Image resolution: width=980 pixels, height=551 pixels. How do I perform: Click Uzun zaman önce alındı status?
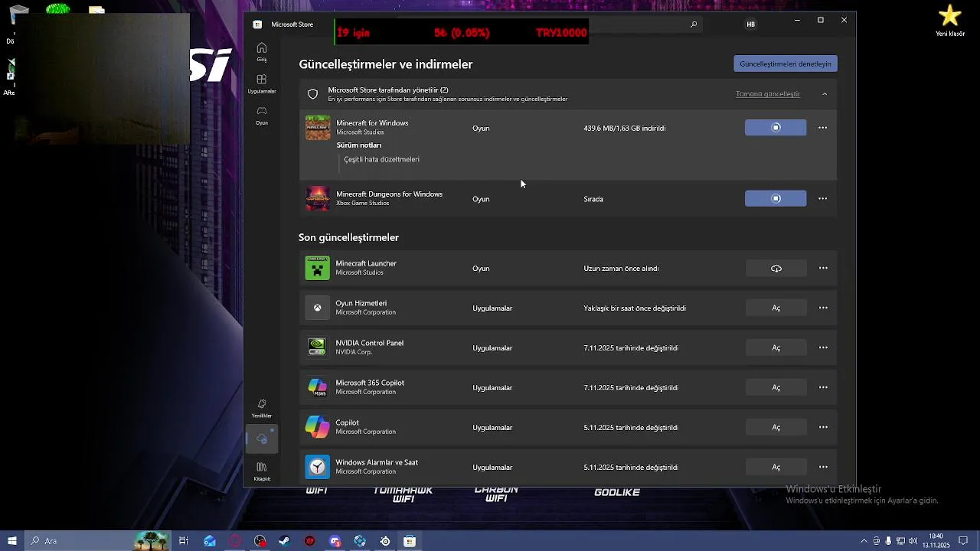(x=621, y=269)
